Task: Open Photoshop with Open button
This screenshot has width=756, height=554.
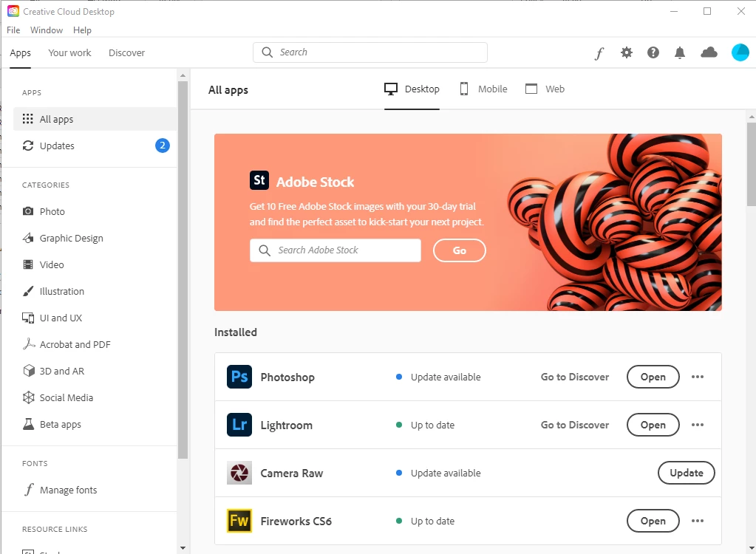Action: tap(653, 377)
